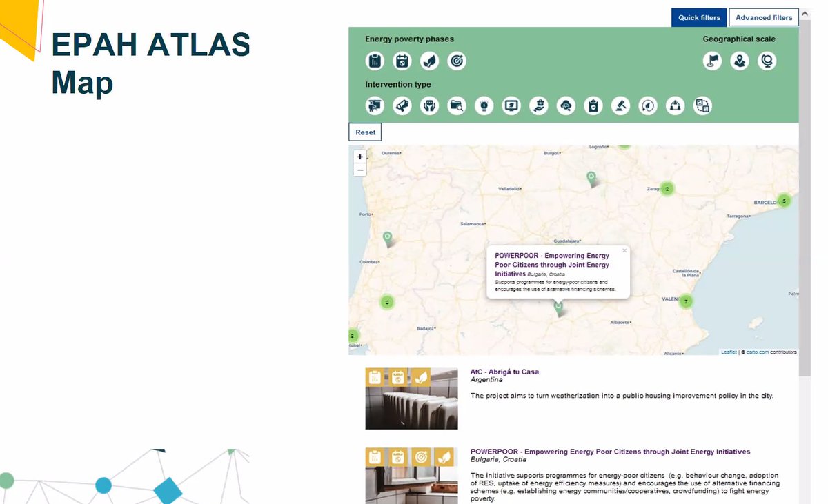The image size is (828, 504).
Task: Choose the ticket-shaped intervention type icon
Action: (402, 105)
